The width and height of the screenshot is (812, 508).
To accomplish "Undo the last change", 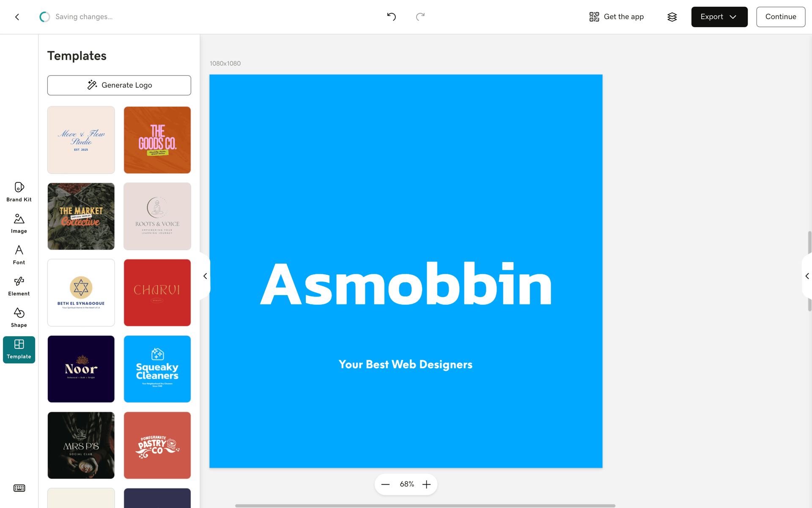I will point(392,17).
